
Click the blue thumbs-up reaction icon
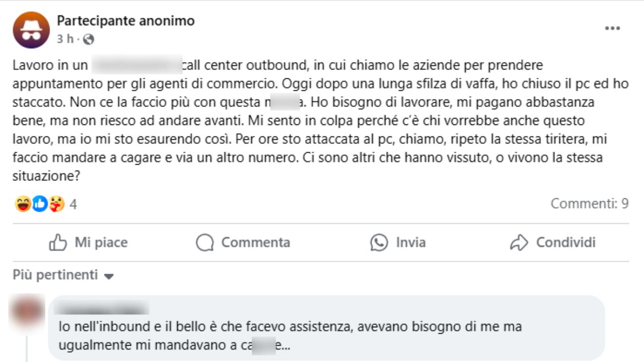coord(40,204)
